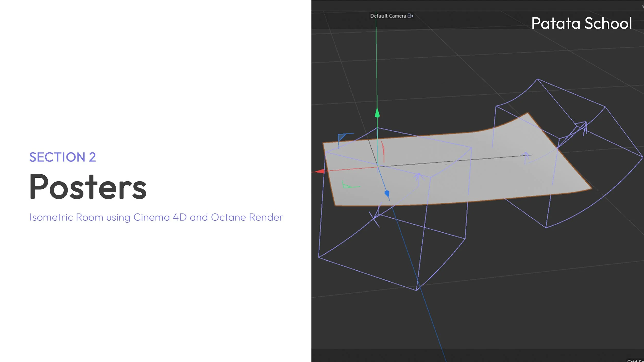This screenshot has width=644, height=362.
Task: Click the blue Z-axis gizmo handle
Action: pos(387,193)
